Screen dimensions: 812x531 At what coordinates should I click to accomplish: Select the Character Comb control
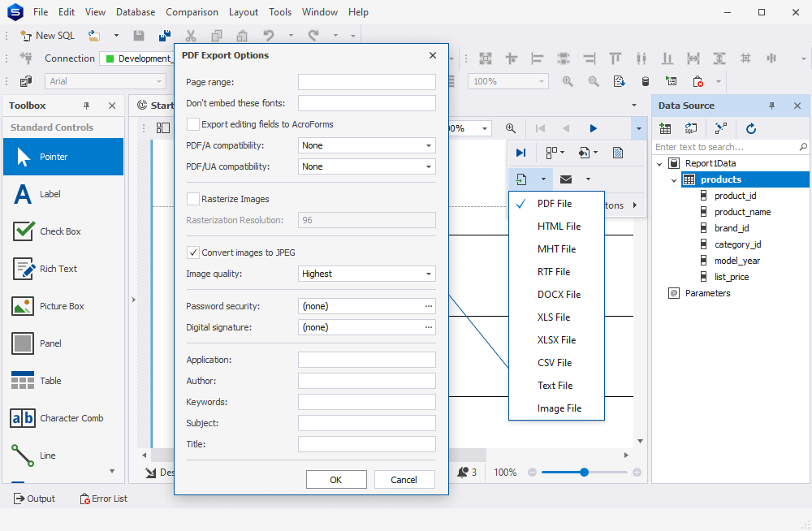coord(63,417)
